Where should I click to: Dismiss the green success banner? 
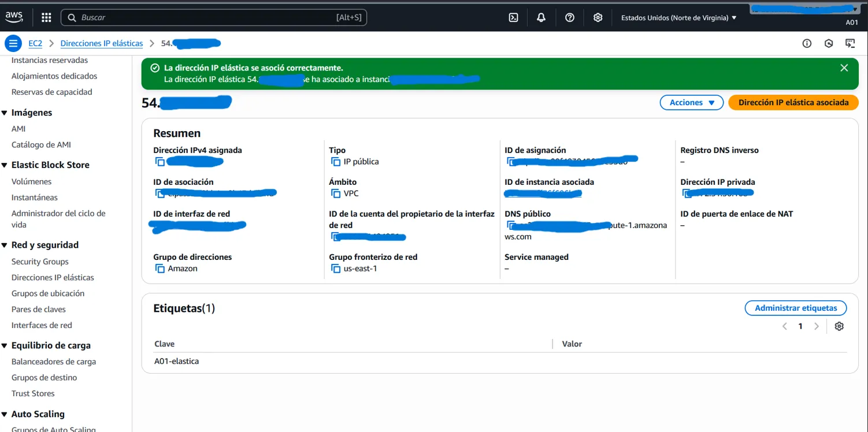click(x=844, y=68)
